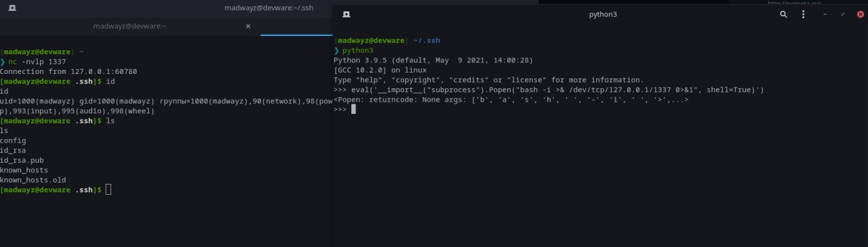Click 'id_rsa.pub' in ls output
Image resolution: width=868 pixels, height=247 pixels.
click(x=22, y=160)
